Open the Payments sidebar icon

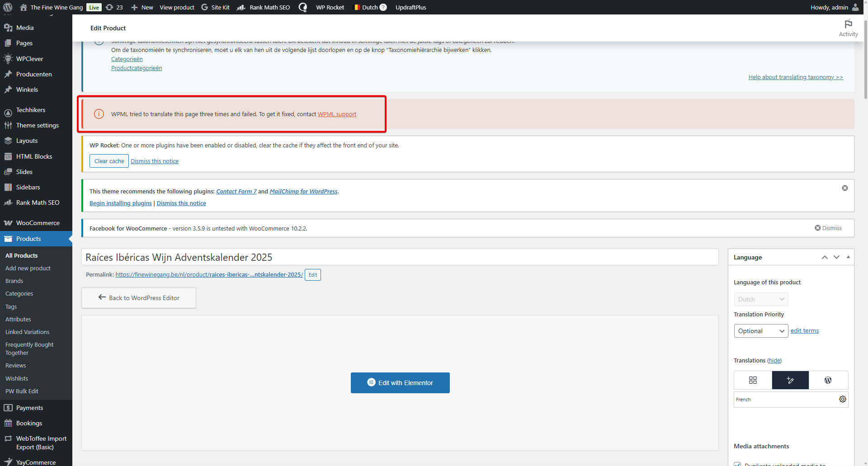[x=8, y=408]
